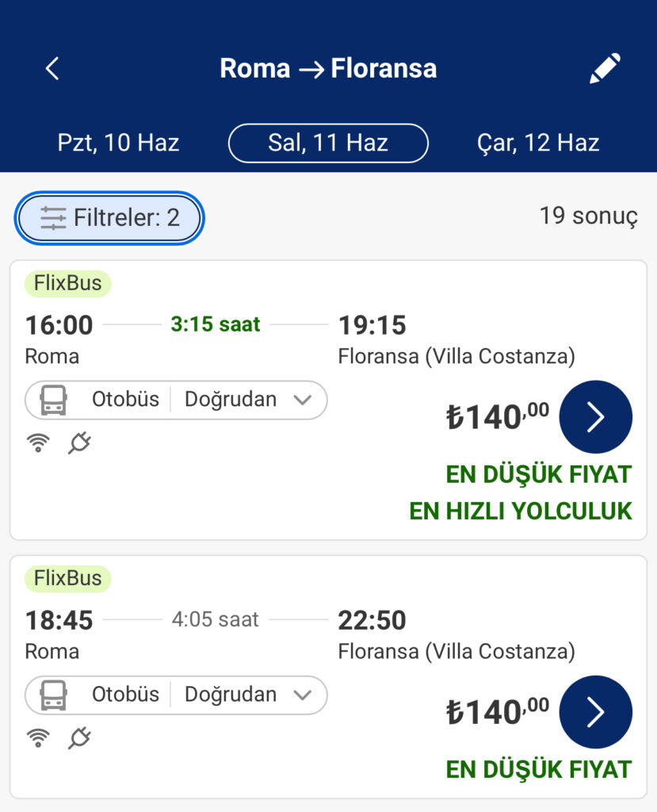This screenshot has width=657, height=812.
Task: Tap FlixBus label on the 18:45 trip
Action: tap(68, 578)
